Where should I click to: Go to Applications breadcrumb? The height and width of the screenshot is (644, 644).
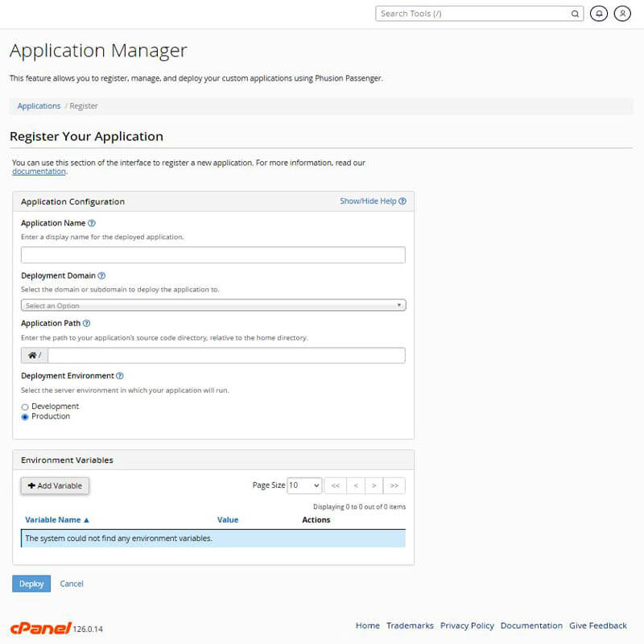click(x=39, y=105)
